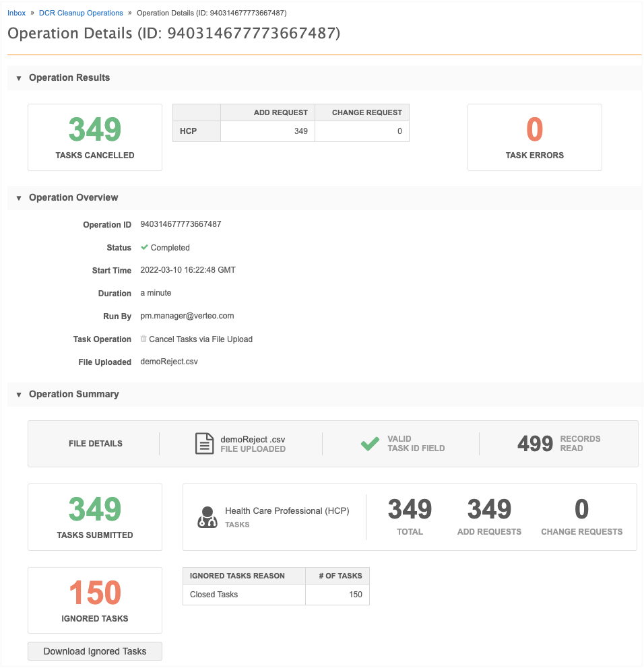644x668 pixels.
Task: Click the green Completed status checkmark icon
Action: click(144, 247)
